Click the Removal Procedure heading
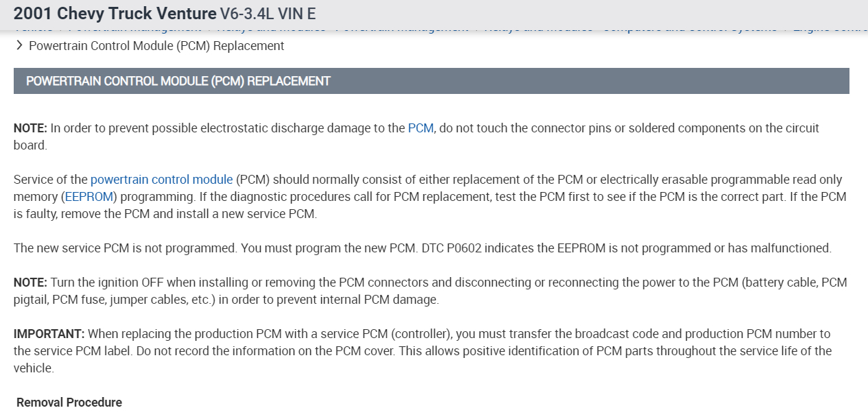Screen dimensions: 868x419 pyautogui.click(x=69, y=403)
